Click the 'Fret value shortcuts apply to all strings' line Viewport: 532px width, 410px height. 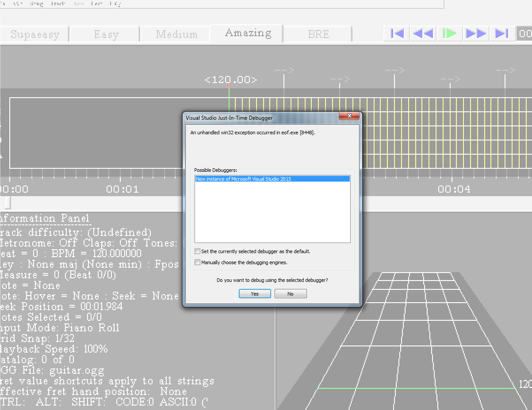(x=107, y=381)
